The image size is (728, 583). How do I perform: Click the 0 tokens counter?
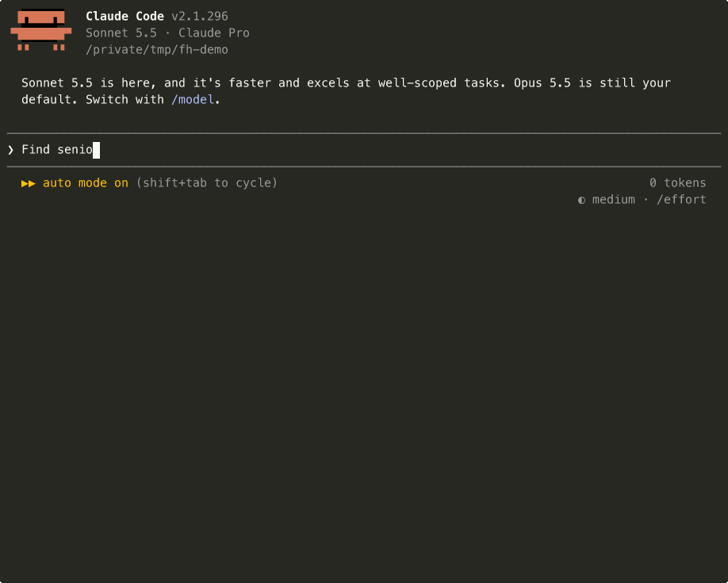pyautogui.click(x=677, y=183)
